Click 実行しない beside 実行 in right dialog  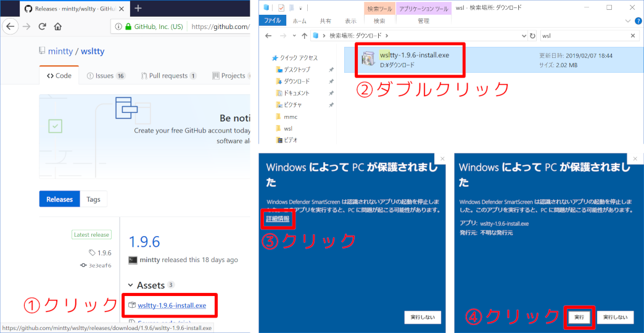[x=615, y=317]
